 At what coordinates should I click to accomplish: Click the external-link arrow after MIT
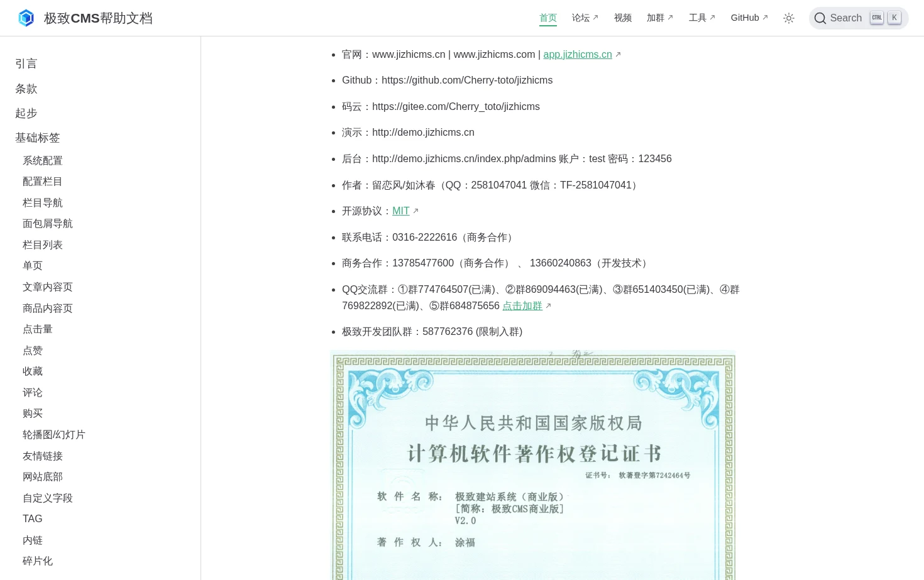(x=415, y=211)
